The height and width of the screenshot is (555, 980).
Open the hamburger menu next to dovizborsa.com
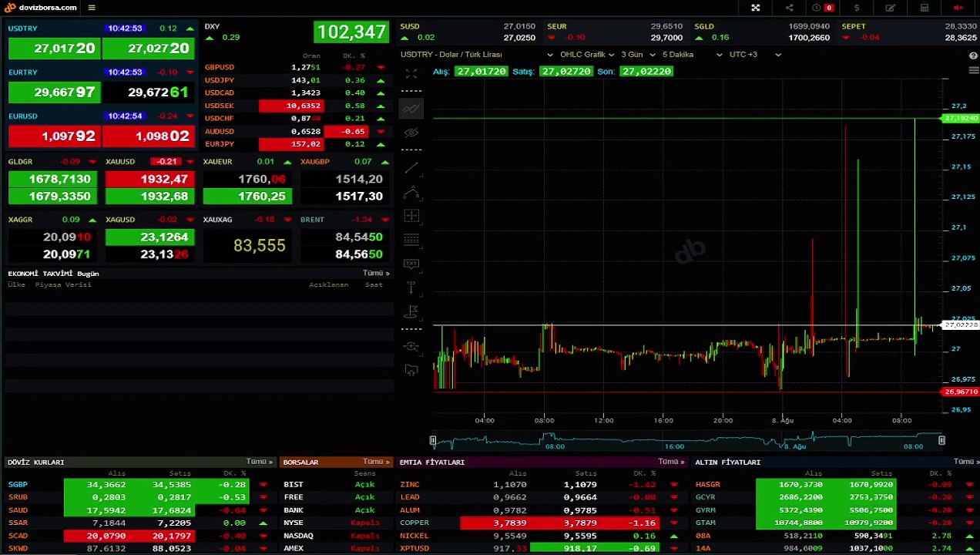pyautogui.click(x=92, y=8)
